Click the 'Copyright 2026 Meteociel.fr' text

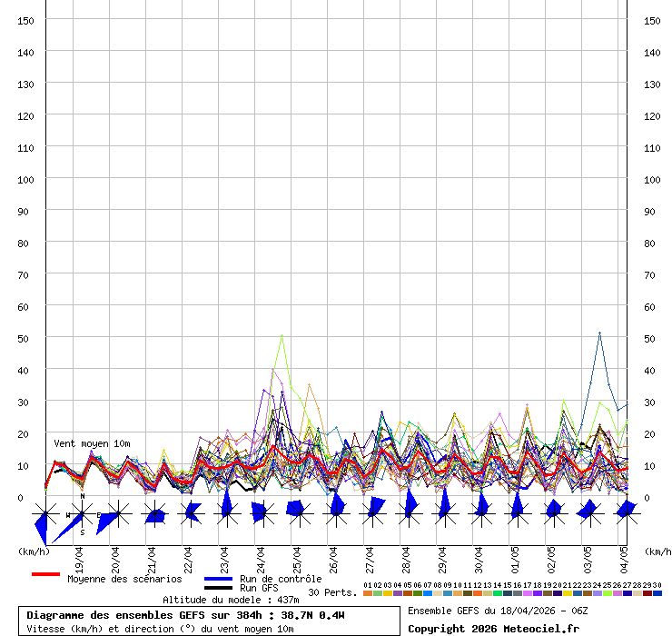tap(493, 629)
